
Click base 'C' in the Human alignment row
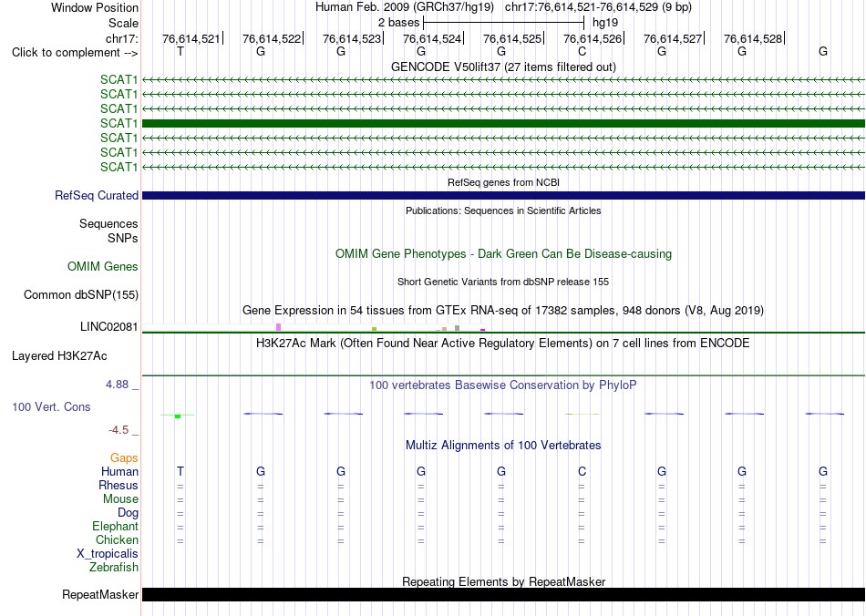(x=582, y=471)
